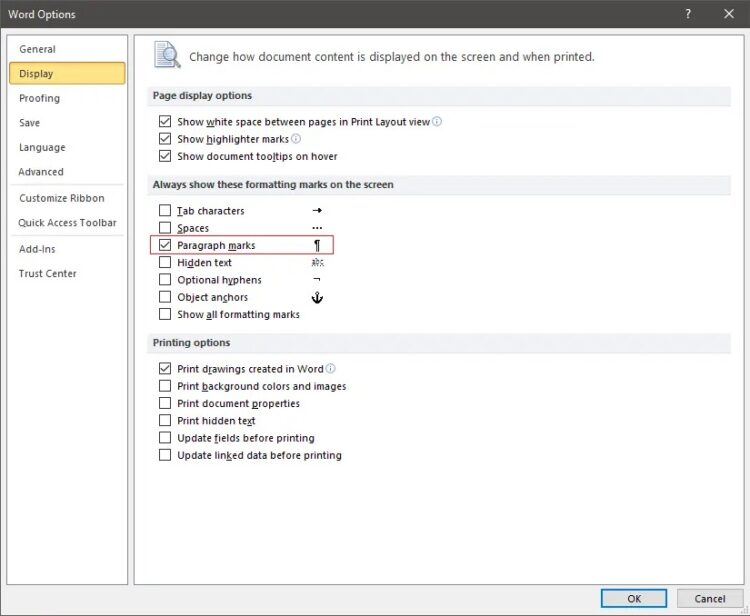Open Advanced options
The height and width of the screenshot is (616, 750).
67,172
